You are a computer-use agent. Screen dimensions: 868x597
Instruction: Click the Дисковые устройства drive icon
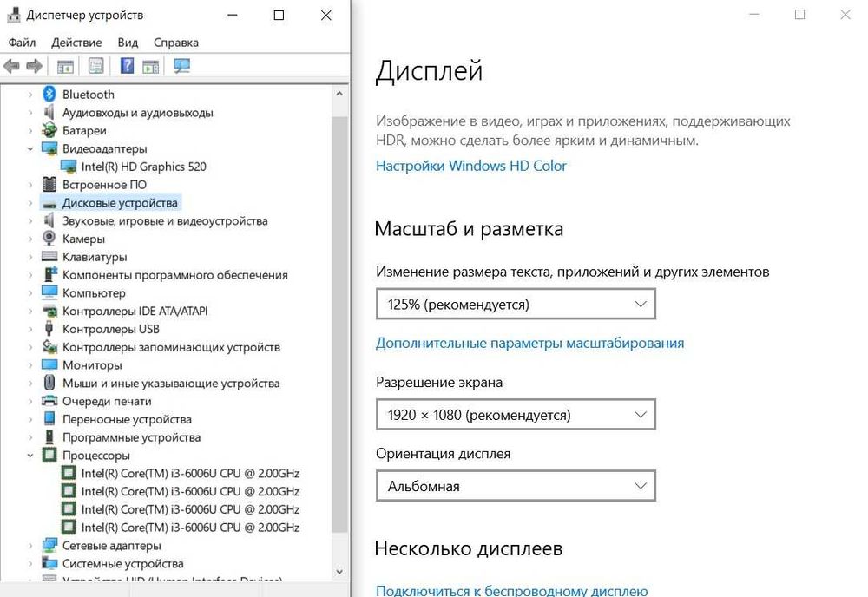[x=49, y=204]
